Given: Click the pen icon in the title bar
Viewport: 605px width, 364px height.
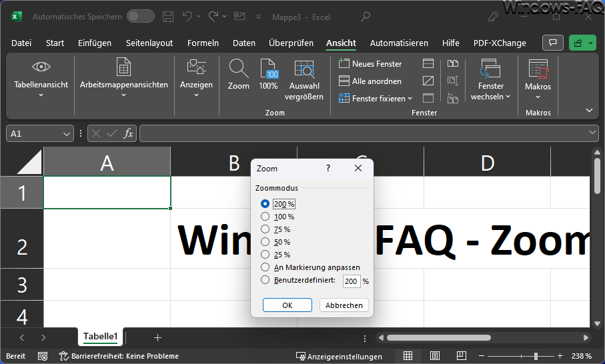Looking at the screenshot, I should point(493,17).
